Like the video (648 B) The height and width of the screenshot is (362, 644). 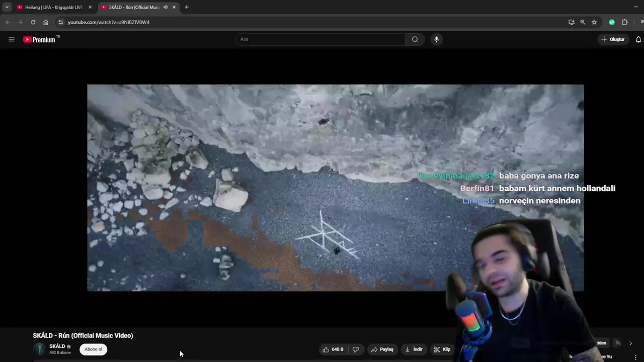tap(333, 349)
